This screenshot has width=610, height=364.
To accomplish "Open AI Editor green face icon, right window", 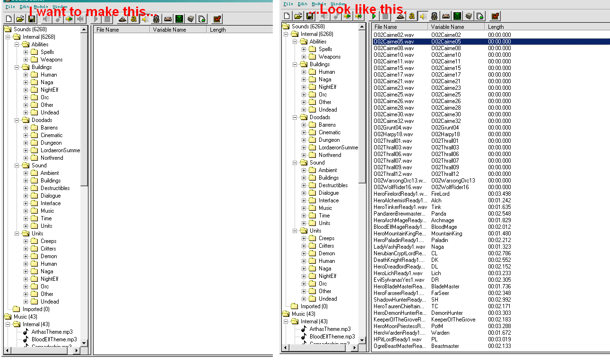I will tap(457, 16).
